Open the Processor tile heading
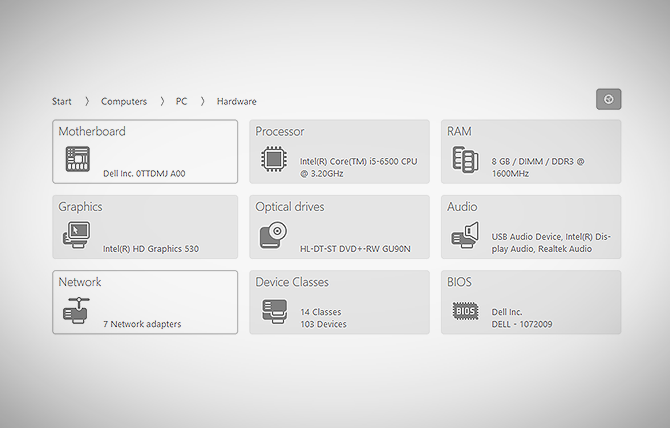Viewport: 670px width, 428px height. tap(280, 131)
